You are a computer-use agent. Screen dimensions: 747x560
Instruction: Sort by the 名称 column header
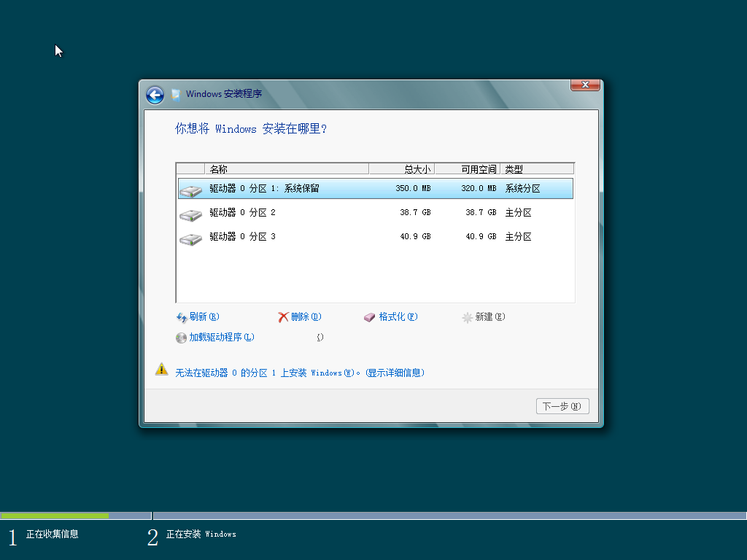(286, 169)
